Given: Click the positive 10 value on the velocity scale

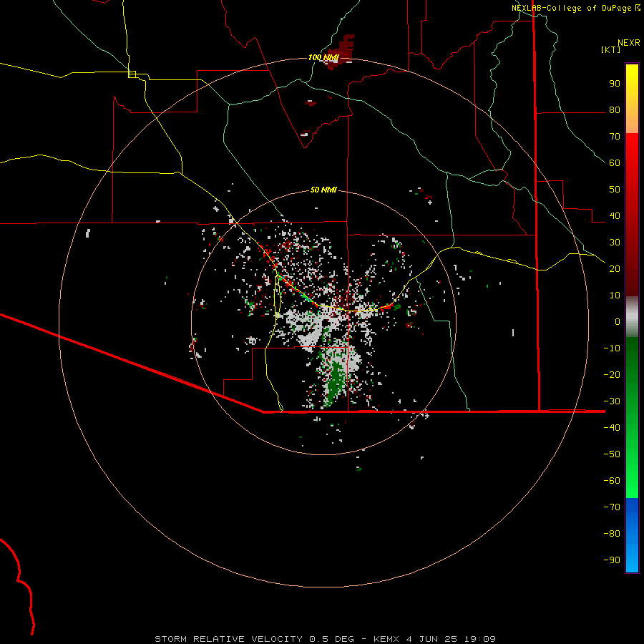Looking at the screenshot, I should 615,296.
